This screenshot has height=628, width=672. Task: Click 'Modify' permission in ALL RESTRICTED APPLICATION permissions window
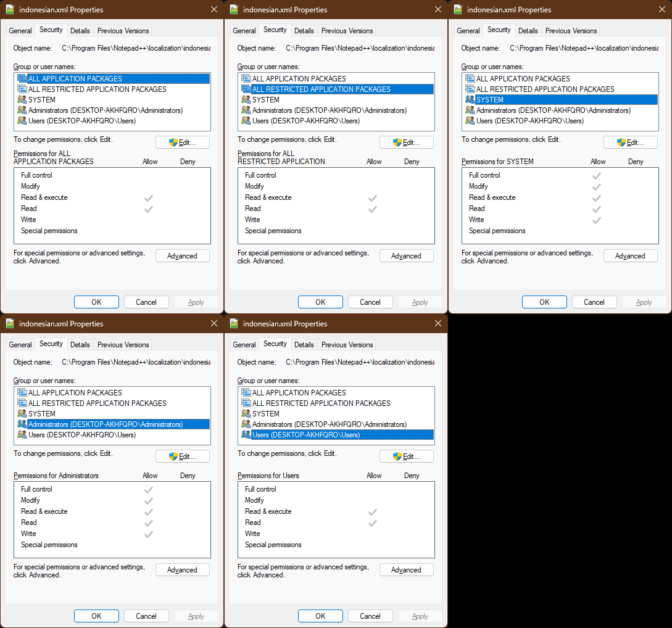pos(254,186)
